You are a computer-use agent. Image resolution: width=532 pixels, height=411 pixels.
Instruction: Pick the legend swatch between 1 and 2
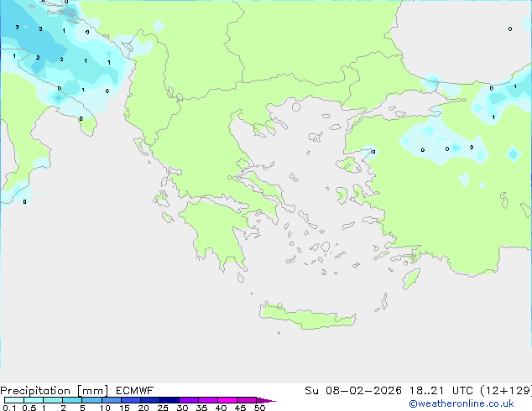[x=53, y=400]
